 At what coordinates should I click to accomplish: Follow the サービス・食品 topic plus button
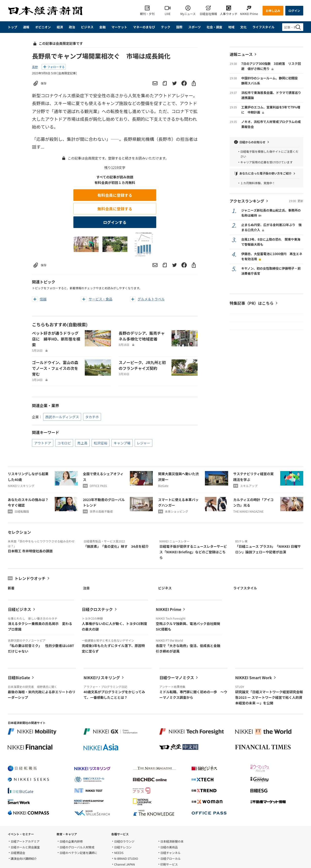click(84, 299)
